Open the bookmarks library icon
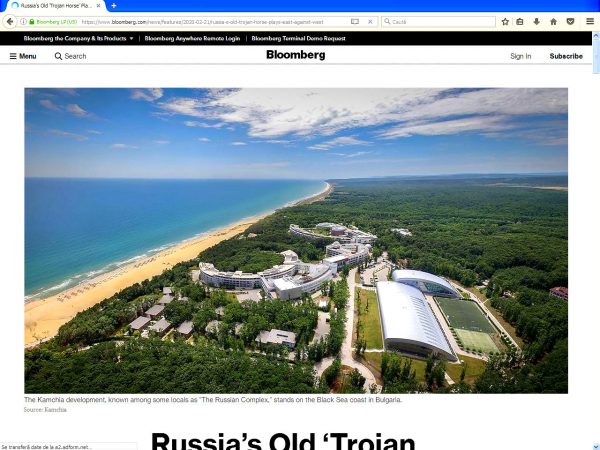 coord(520,21)
